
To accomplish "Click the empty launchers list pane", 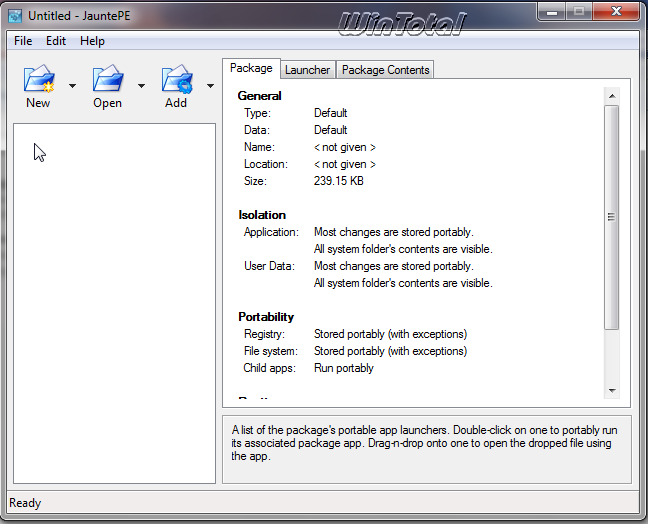I will tap(114, 303).
